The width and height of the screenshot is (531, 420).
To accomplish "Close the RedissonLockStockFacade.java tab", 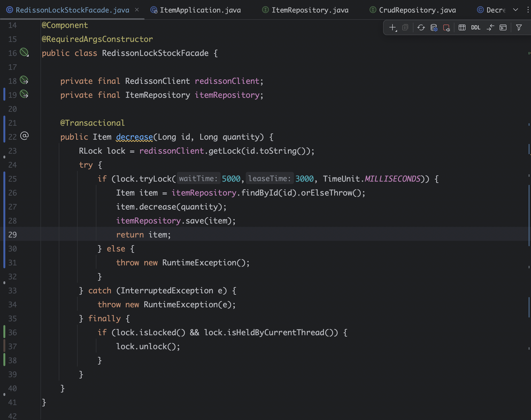I will (x=137, y=10).
